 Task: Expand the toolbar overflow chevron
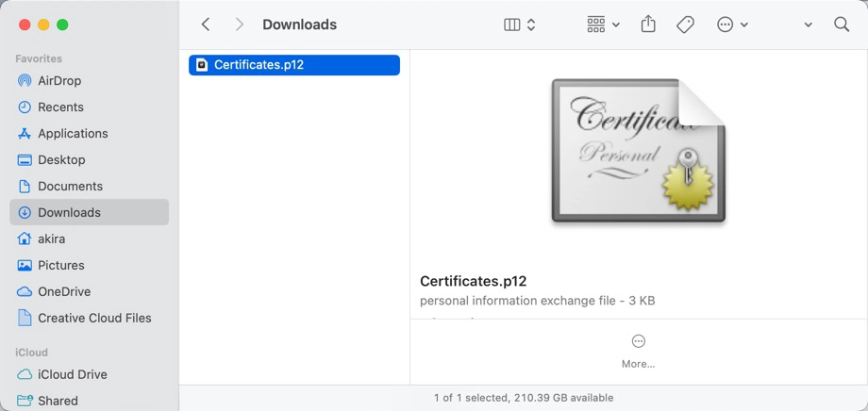pyautogui.click(x=809, y=25)
